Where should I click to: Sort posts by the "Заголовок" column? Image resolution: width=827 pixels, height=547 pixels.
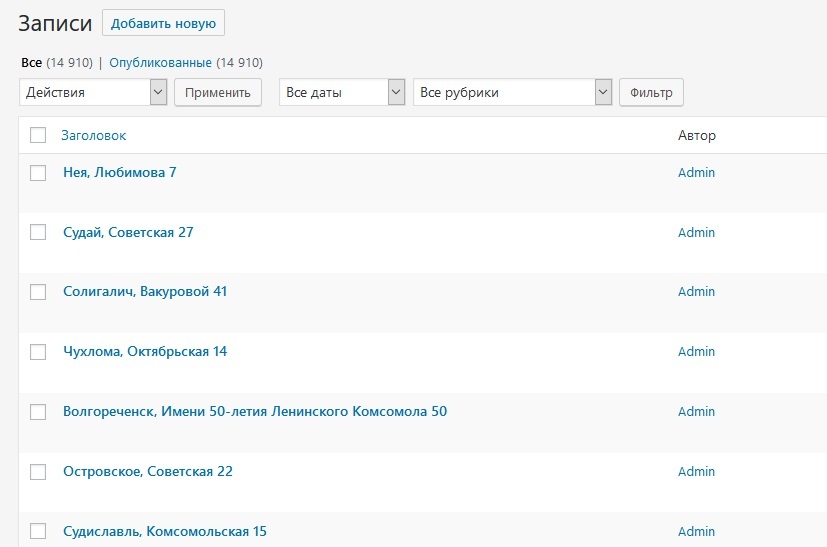pos(93,135)
